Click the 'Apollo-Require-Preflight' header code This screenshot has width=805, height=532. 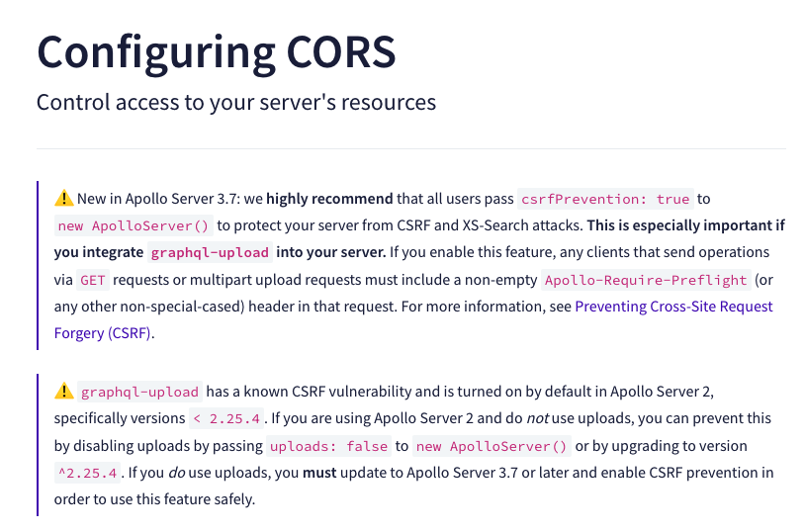point(646,280)
